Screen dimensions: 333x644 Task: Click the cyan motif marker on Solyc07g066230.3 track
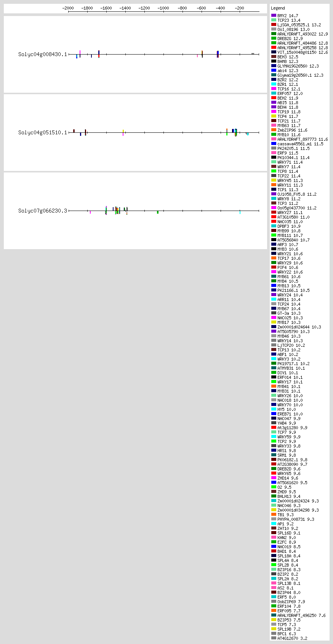[240, 213]
